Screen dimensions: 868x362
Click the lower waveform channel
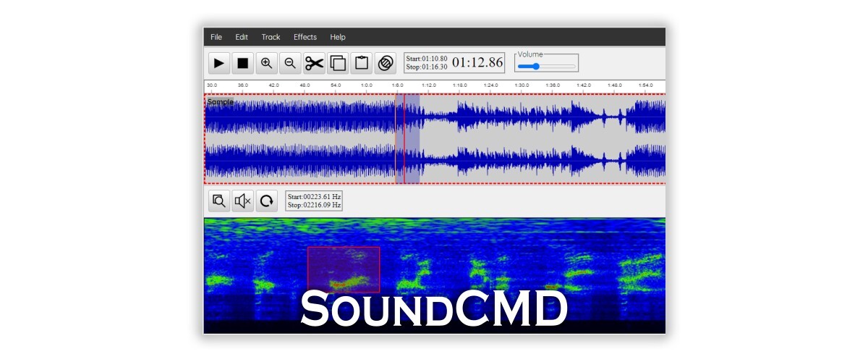[435, 161]
